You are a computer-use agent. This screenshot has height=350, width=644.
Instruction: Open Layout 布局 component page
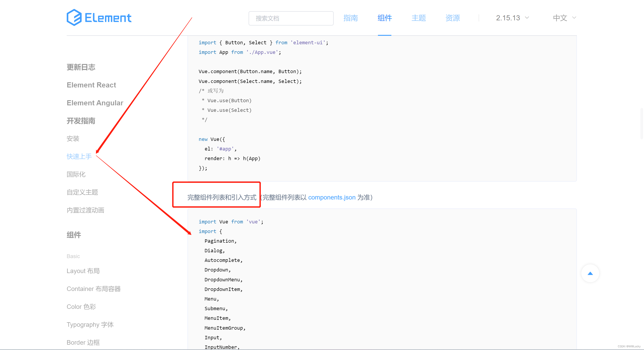[83, 271]
